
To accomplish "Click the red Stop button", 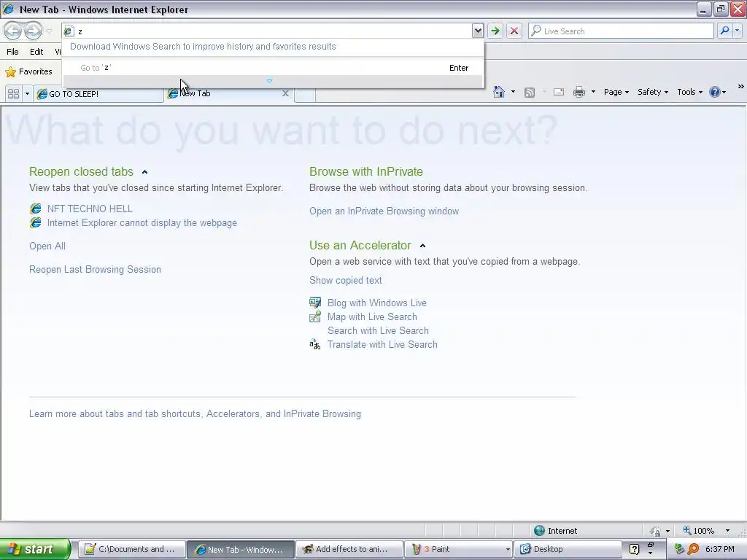I will click(514, 31).
